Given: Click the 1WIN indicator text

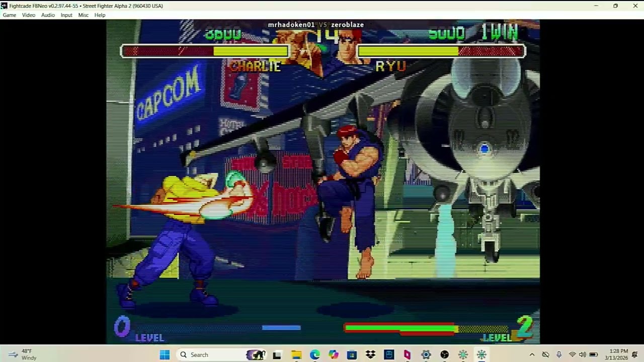Looking at the screenshot, I should 499,33.
